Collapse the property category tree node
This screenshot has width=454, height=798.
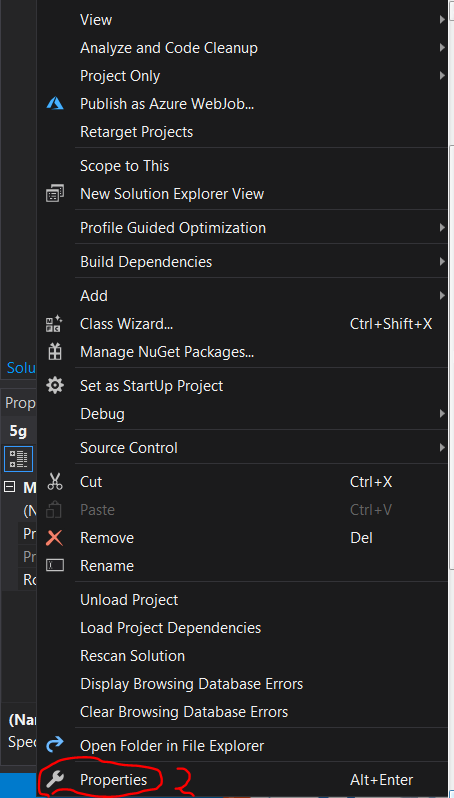(x=9, y=487)
